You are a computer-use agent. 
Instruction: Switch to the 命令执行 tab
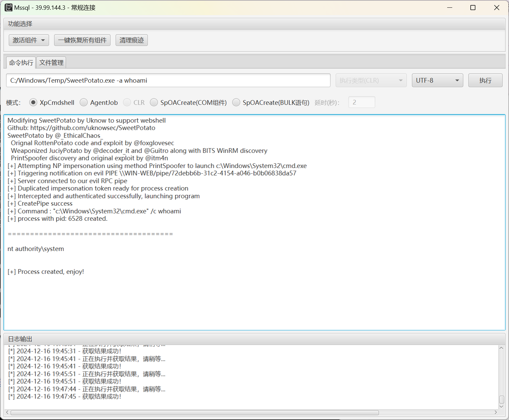point(21,62)
